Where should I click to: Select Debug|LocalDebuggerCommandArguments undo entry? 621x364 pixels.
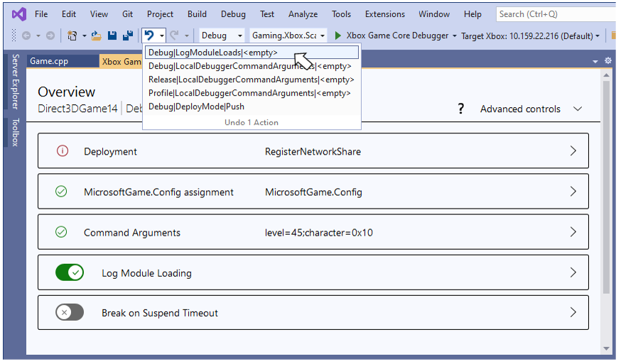252,66
